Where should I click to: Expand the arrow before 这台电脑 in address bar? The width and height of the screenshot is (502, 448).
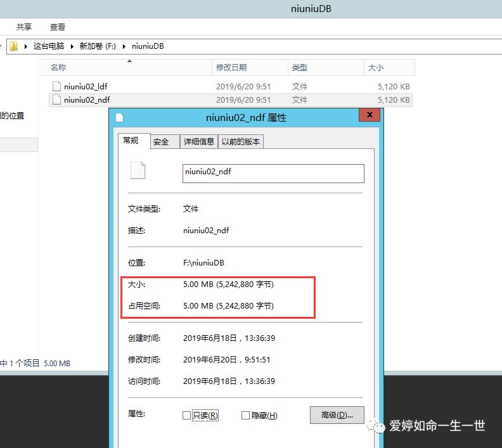pos(25,46)
